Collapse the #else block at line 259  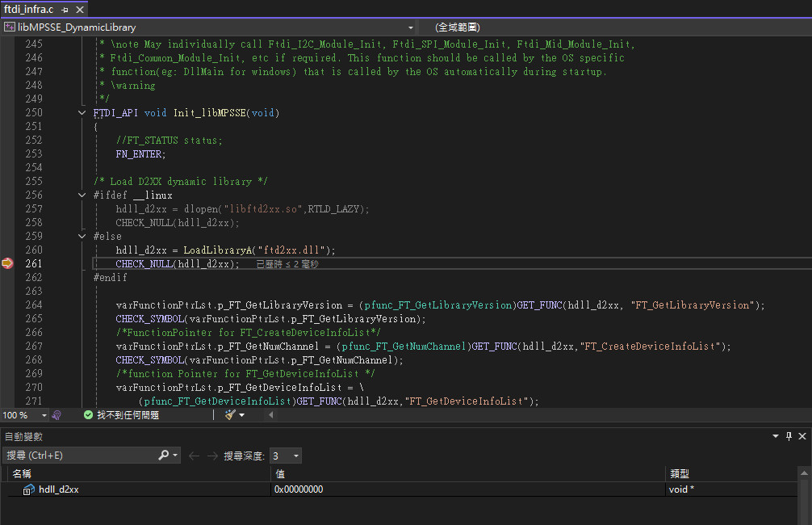82,236
